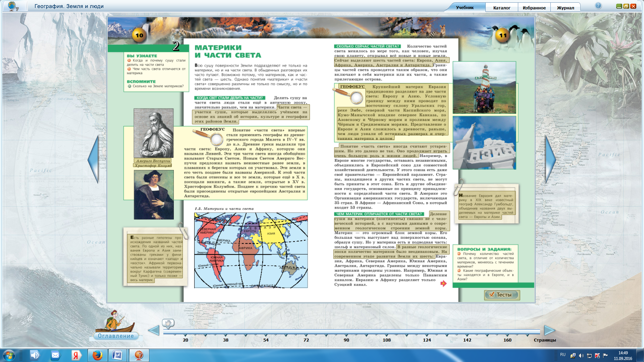Viewport: 644px width, 362px height.
Task: Click the МАТЕРИКИ И ЧАСТИ СВЕТА title
Action: pos(228,51)
